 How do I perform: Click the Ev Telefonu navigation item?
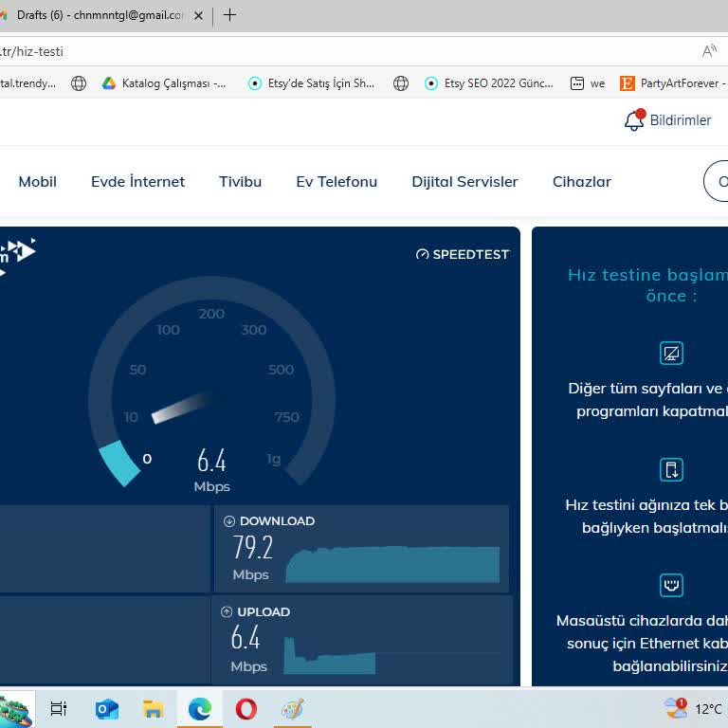[x=337, y=181]
